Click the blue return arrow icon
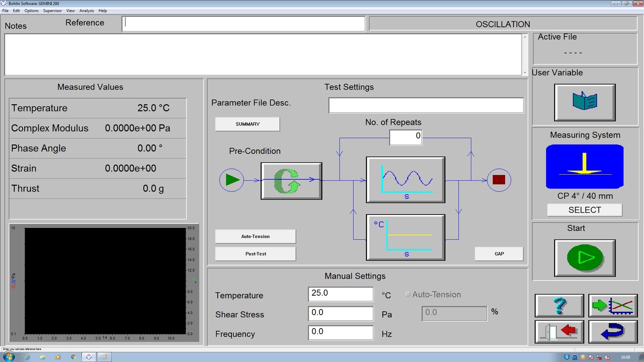644x362 pixels. pos(613,332)
